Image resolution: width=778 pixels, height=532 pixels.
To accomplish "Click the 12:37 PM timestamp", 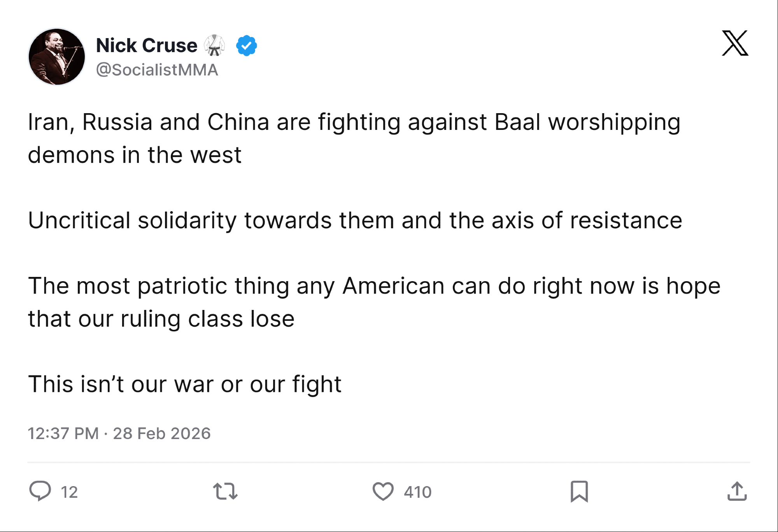I will tap(63, 433).
